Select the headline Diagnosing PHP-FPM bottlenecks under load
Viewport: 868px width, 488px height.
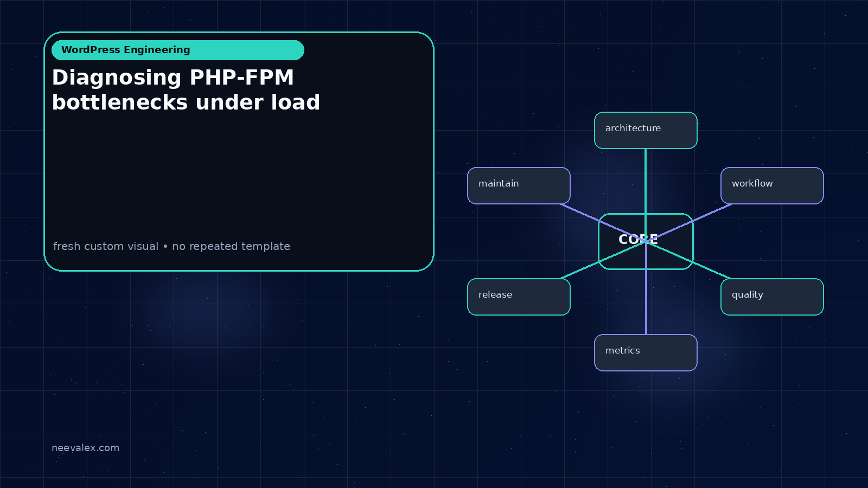point(186,90)
